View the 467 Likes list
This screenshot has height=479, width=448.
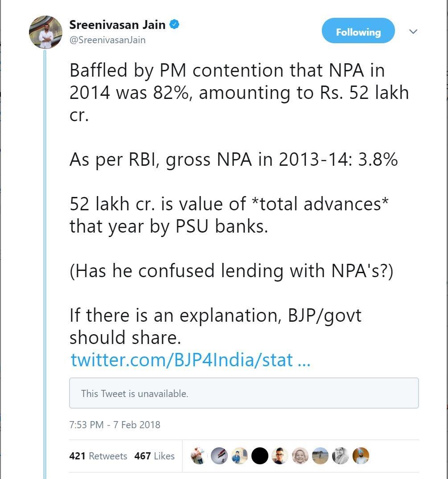tap(154, 456)
